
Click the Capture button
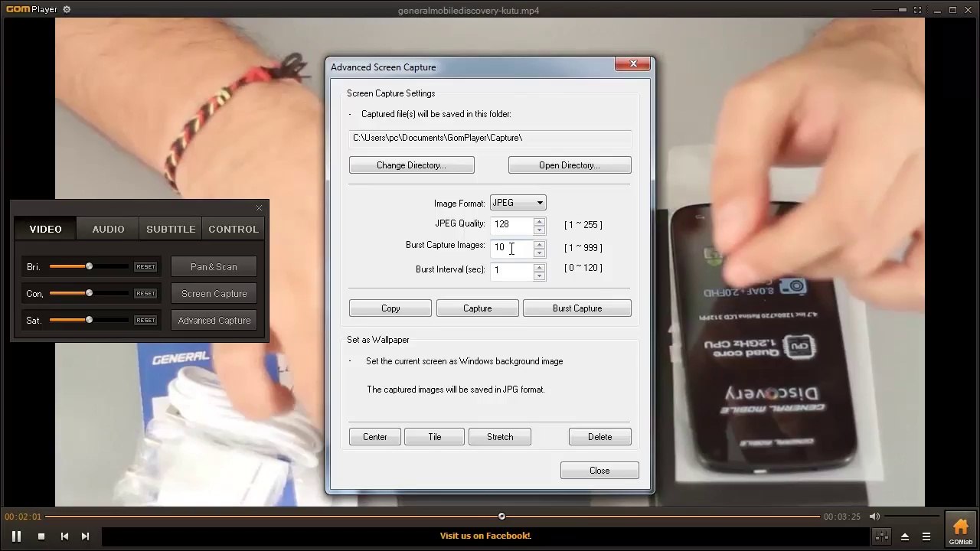click(477, 308)
